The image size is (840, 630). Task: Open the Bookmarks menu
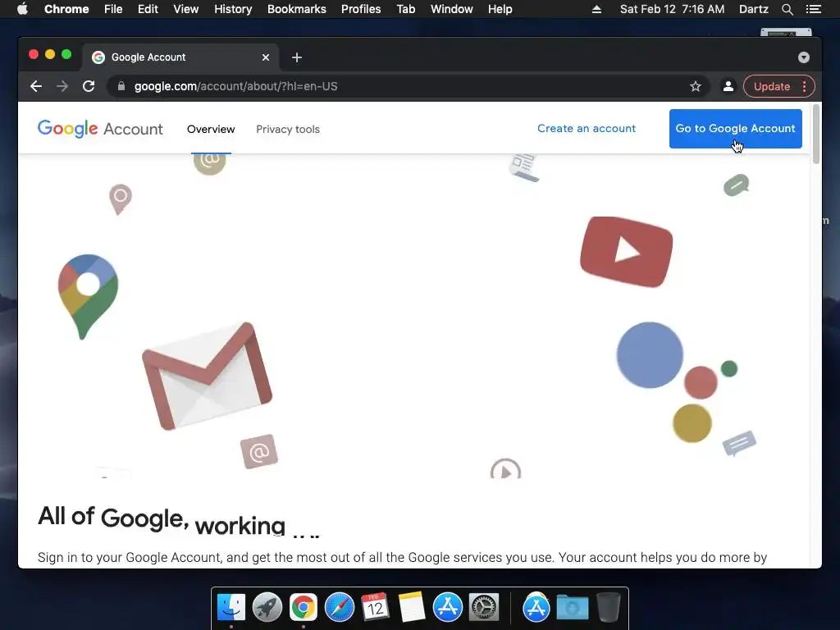(x=297, y=9)
